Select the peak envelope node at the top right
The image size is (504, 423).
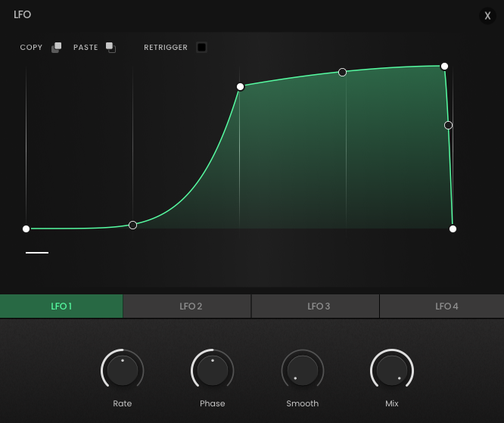pyautogui.click(x=444, y=67)
